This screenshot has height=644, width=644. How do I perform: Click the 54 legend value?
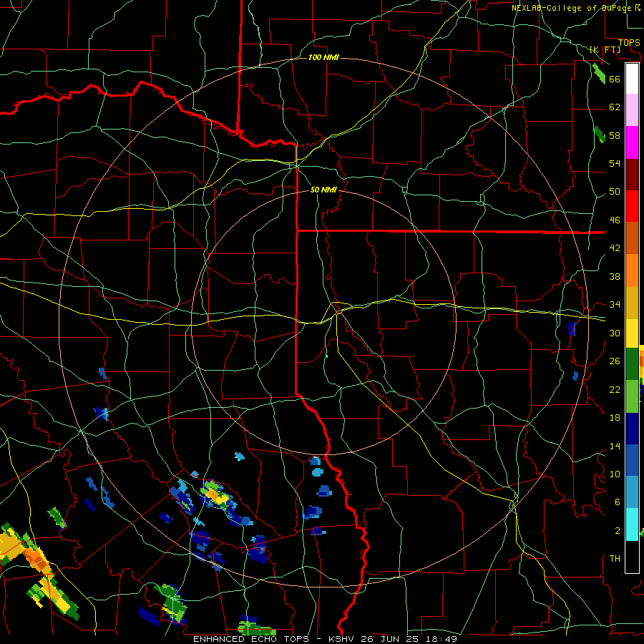tap(615, 163)
